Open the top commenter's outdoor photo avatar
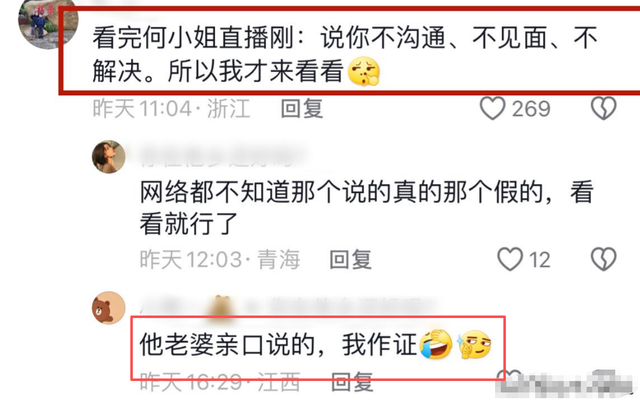 tap(48, 22)
